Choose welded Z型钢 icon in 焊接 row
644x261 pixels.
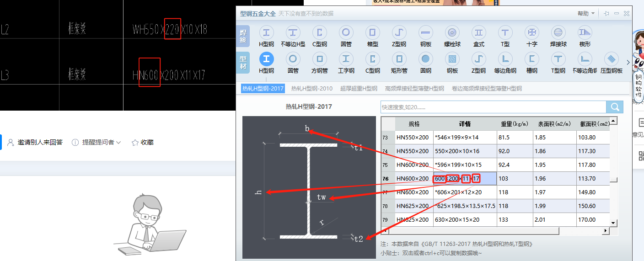point(399,32)
